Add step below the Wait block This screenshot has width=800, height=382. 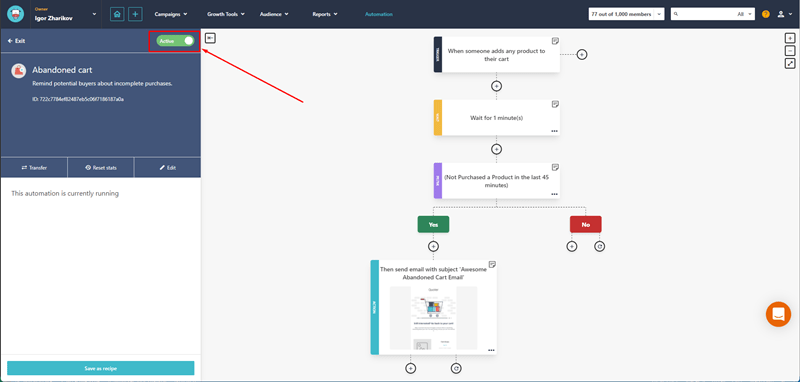pos(496,149)
